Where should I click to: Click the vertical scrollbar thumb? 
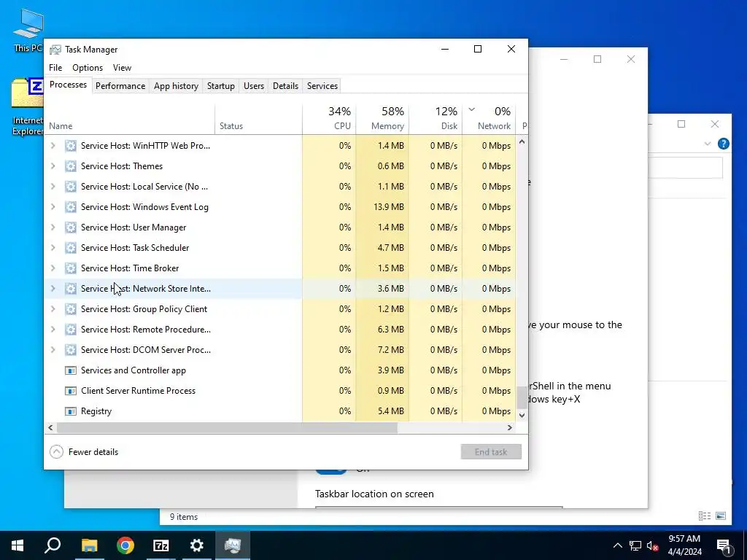pyautogui.click(x=522, y=397)
